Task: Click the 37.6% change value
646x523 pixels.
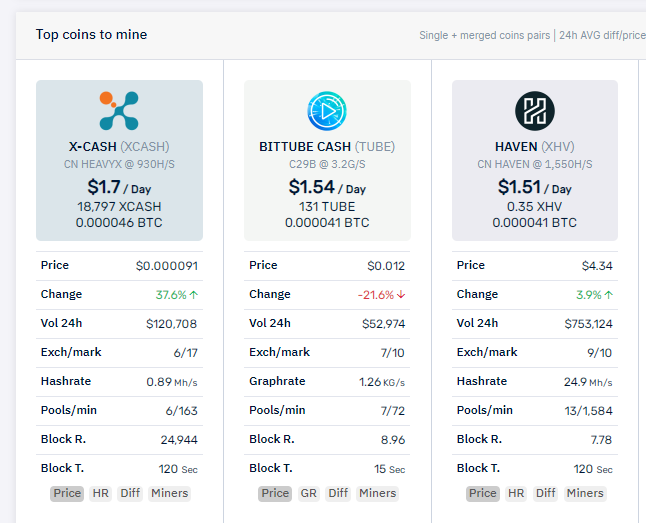Action: 177,295
